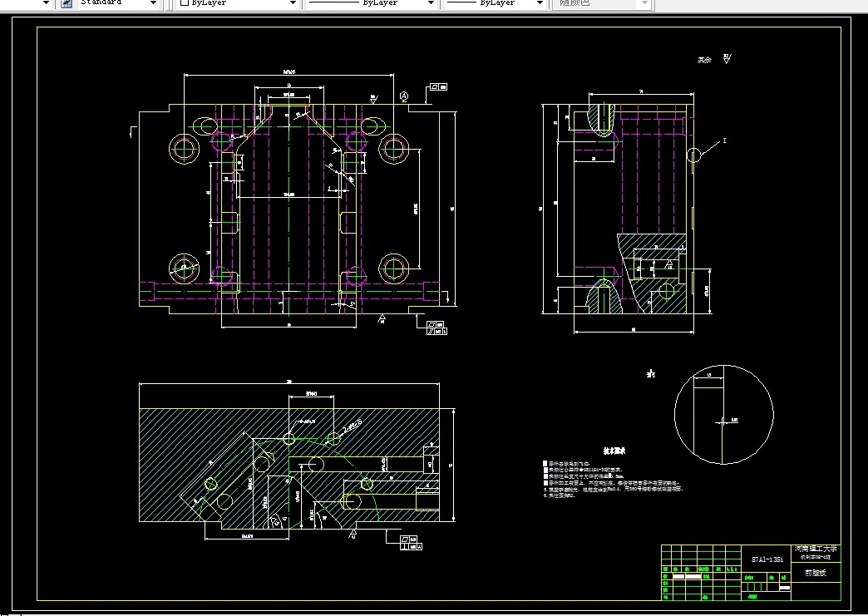This screenshot has width=868, height=616.
Task: Click the dropdown arrow left of the text style icon
Action: click(46, 3)
